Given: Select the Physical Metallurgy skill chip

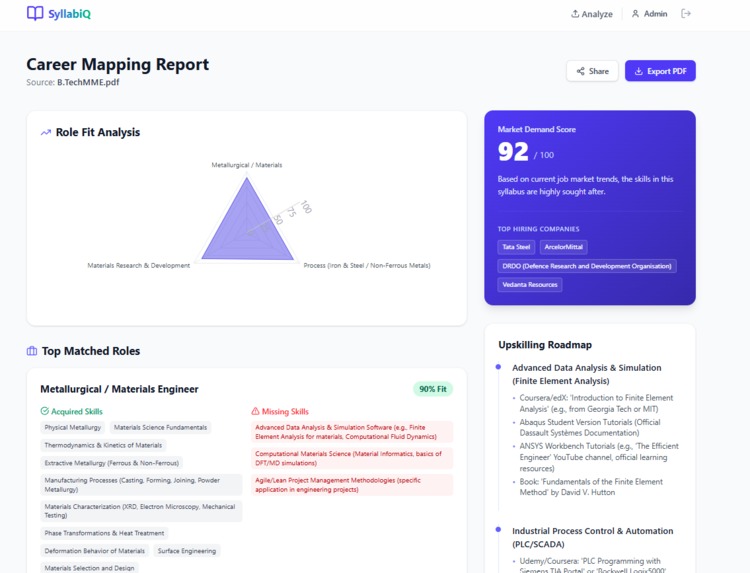Looking at the screenshot, I should [x=73, y=428].
